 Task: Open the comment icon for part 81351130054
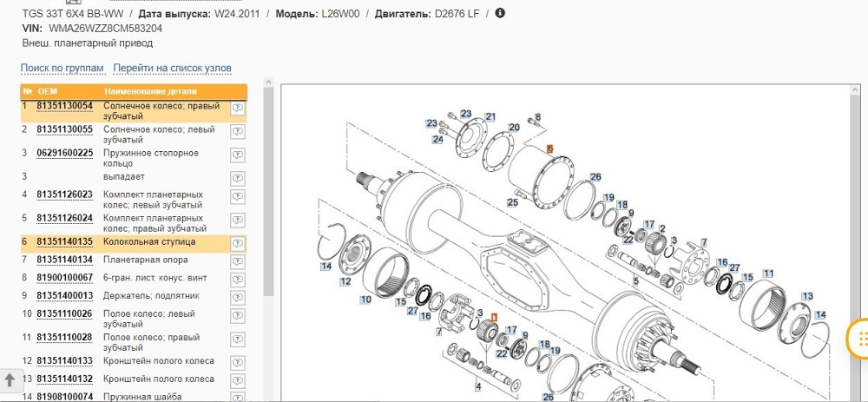(x=238, y=109)
